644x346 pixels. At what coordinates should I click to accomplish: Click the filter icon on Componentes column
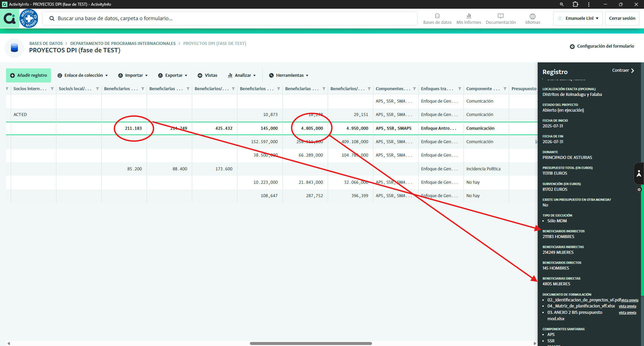414,89
